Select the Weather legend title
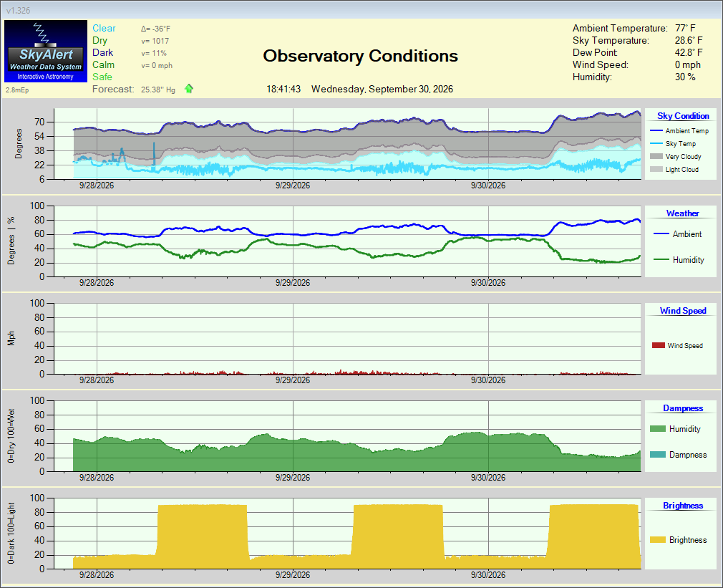This screenshot has height=588, width=723. point(682,213)
